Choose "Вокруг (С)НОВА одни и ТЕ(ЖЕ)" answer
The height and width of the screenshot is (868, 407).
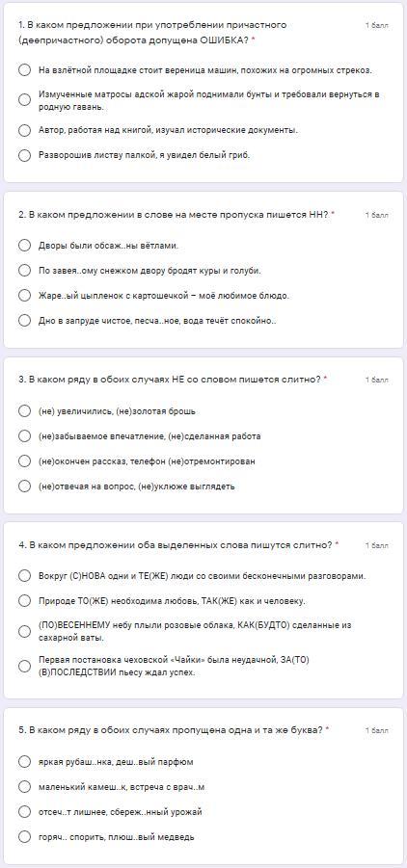(x=24, y=576)
